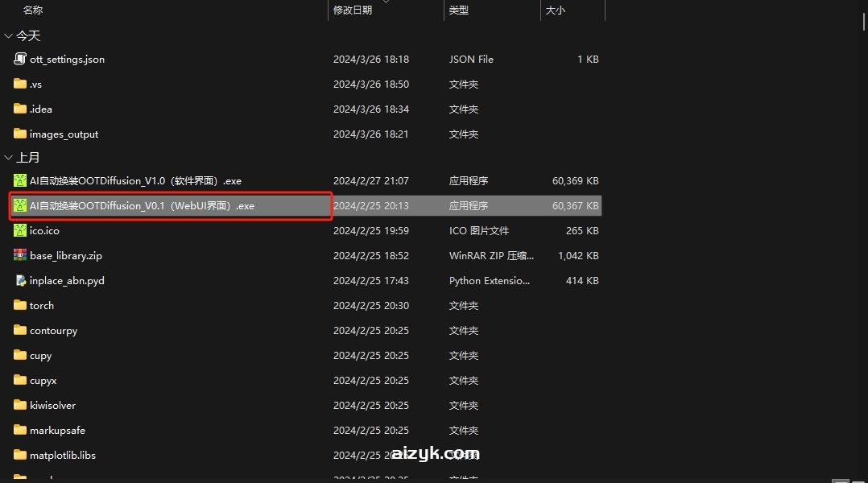Open the torch folder icon

[x=19, y=305]
